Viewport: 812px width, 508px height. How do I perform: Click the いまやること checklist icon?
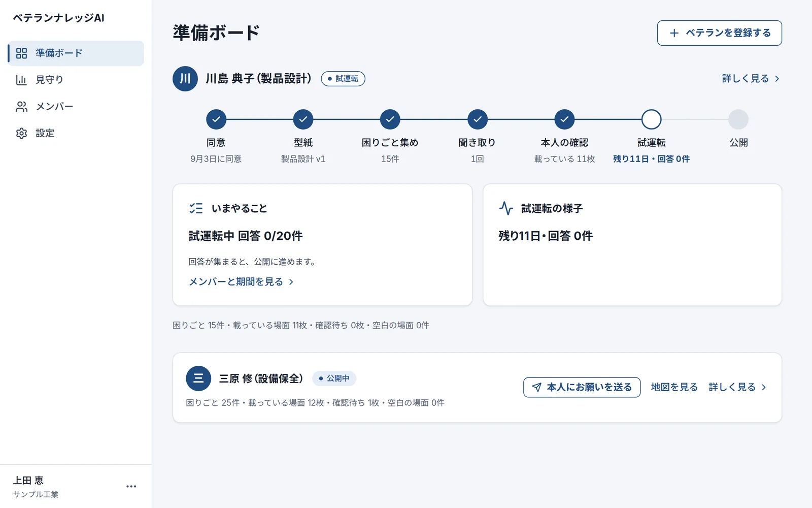[x=196, y=208]
